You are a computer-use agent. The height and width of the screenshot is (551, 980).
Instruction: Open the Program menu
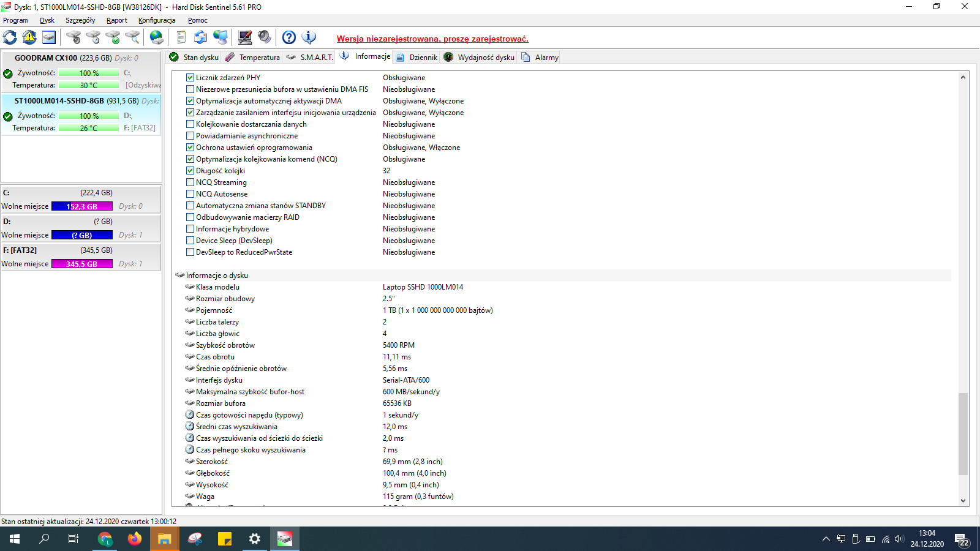(15, 20)
